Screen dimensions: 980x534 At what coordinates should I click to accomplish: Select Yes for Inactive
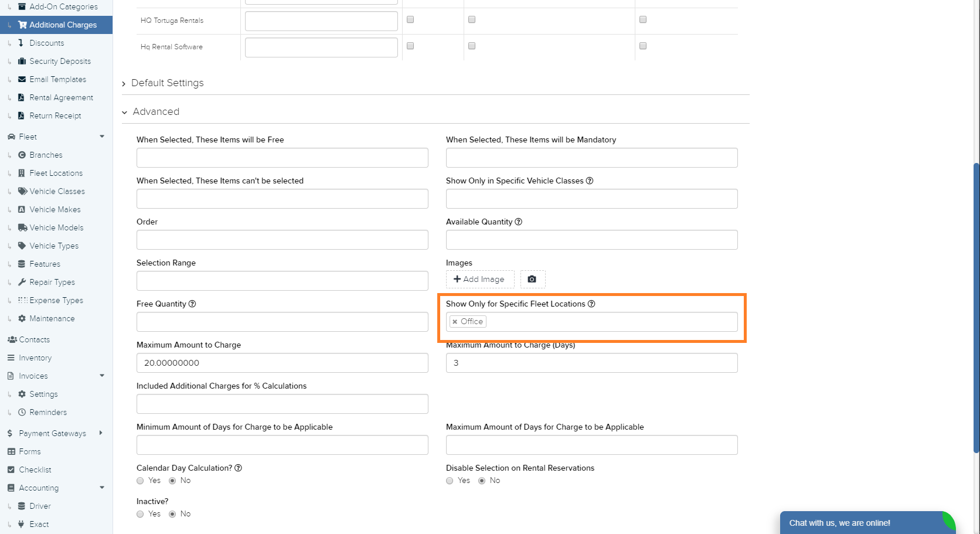click(140, 514)
